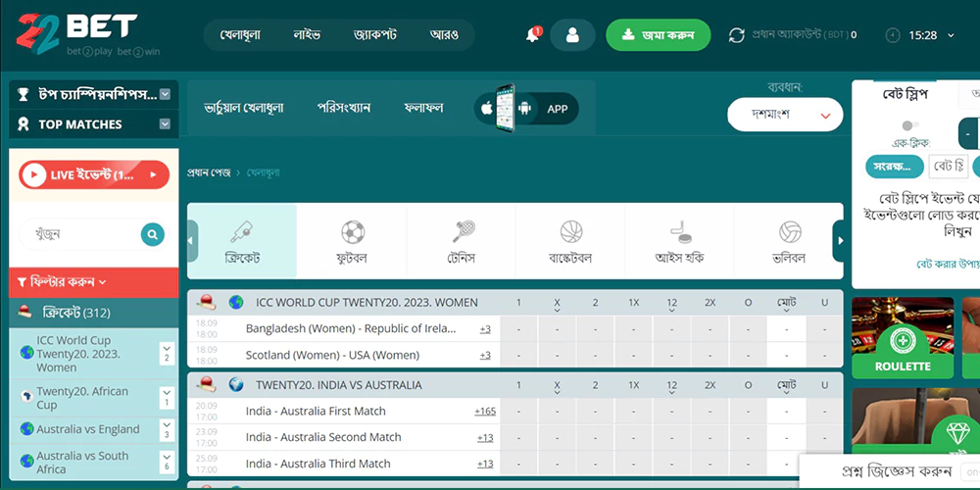Expand Australia vs South Africa sidebar list
This screenshot has height=490, width=980.
pyautogui.click(x=167, y=462)
